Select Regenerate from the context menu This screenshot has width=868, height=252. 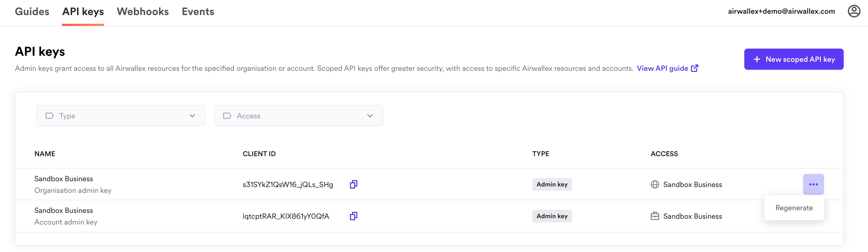point(794,208)
